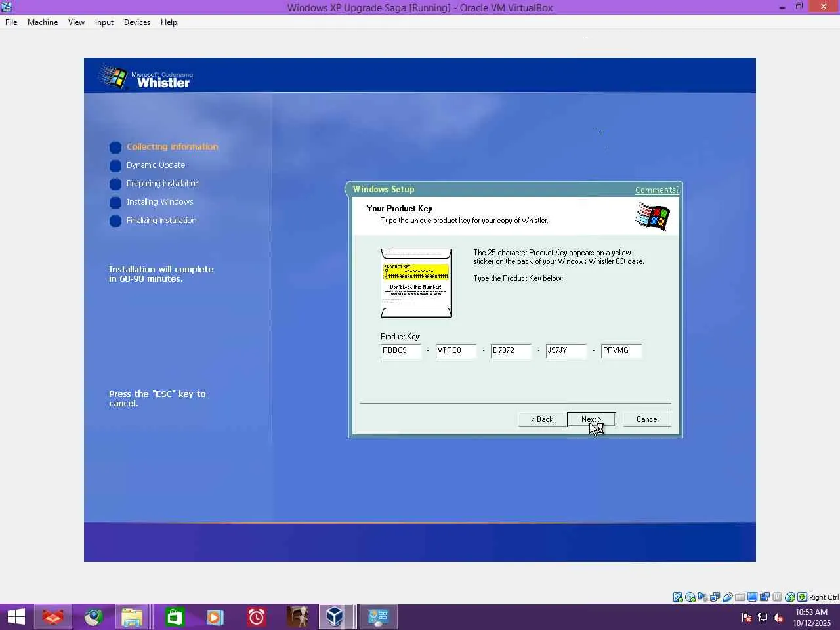Image resolution: width=840 pixels, height=630 pixels.
Task: Click the 'Collecting information' step
Action: click(x=173, y=147)
